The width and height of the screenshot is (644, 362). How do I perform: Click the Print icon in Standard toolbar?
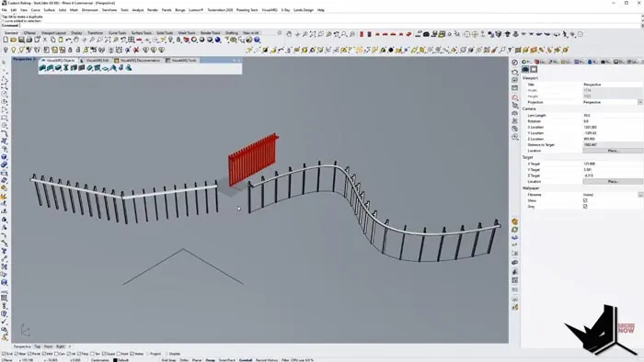tap(29, 40)
